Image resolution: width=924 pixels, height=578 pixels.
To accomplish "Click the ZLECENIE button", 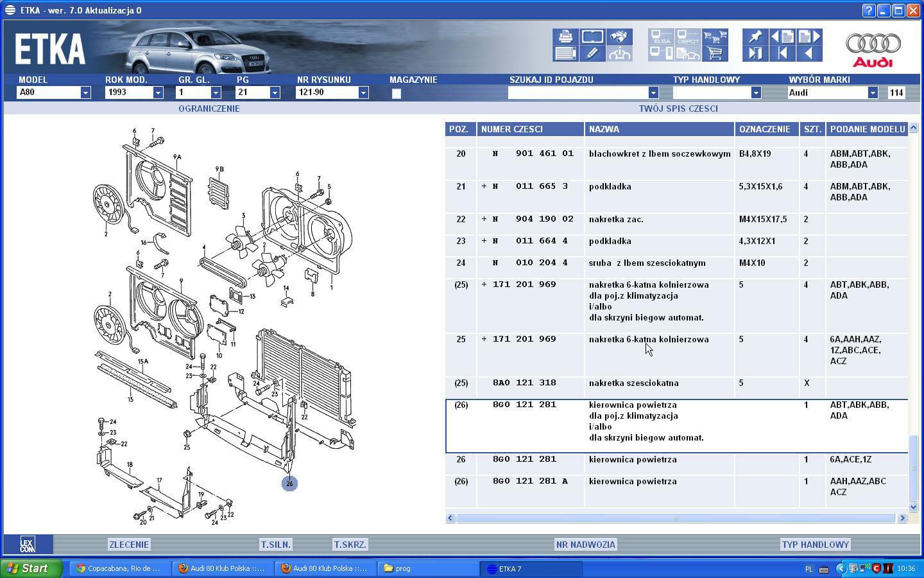I will [x=129, y=545].
